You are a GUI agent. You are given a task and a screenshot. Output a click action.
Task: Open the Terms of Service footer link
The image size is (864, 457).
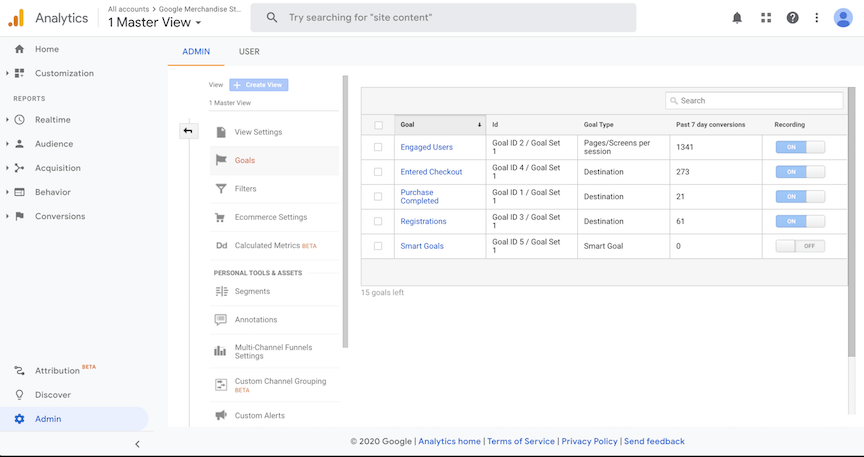coord(521,442)
